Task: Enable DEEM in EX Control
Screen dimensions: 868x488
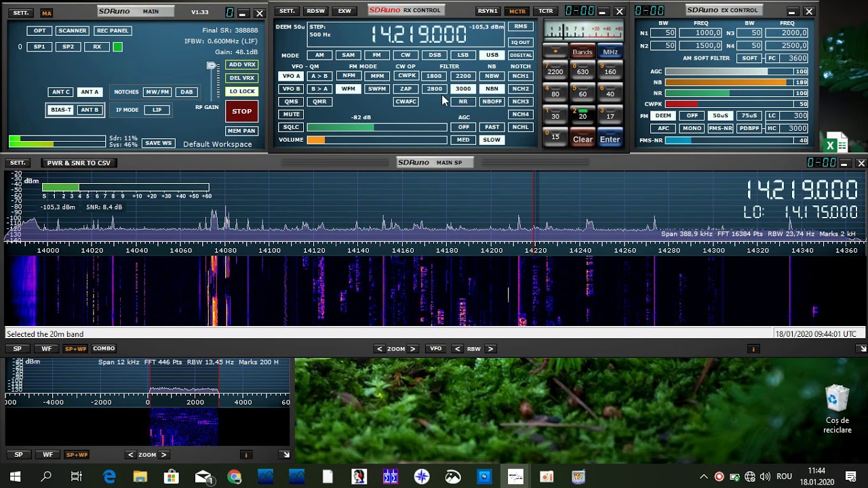Action: 663,115
